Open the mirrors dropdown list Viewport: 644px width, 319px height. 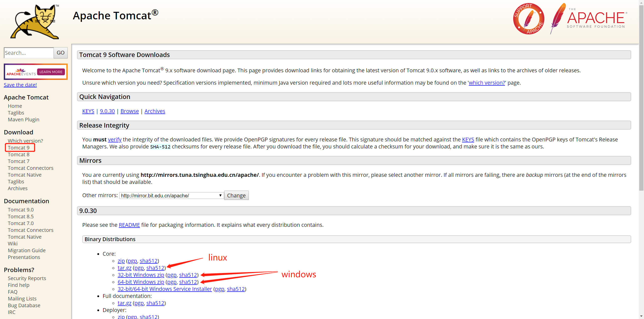pos(171,195)
